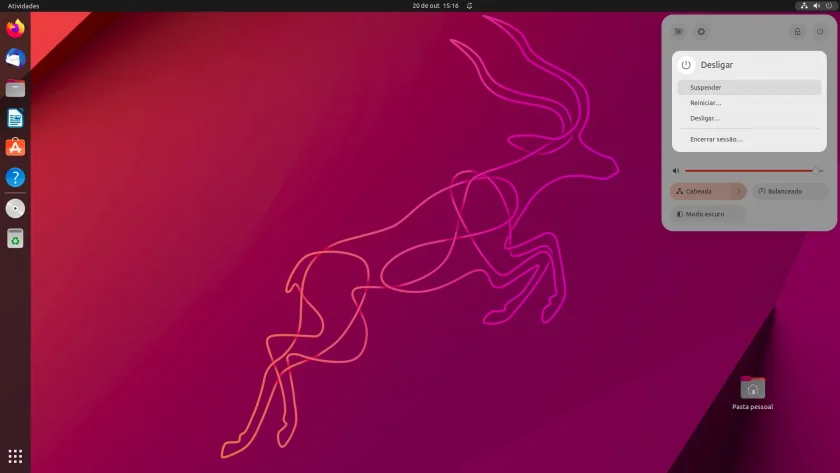Screen dimensions: 840x473
Task: Toggle the Cabeada wired connection
Action: tap(701, 191)
